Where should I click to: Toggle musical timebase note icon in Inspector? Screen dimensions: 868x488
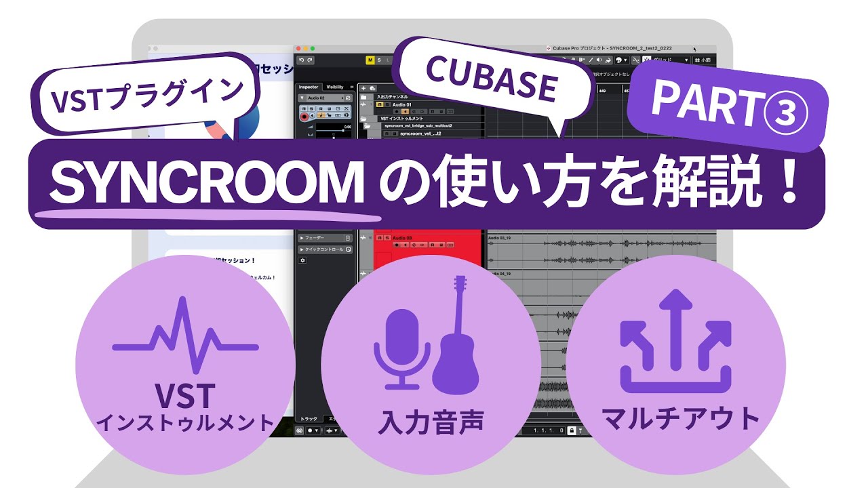tap(321, 115)
